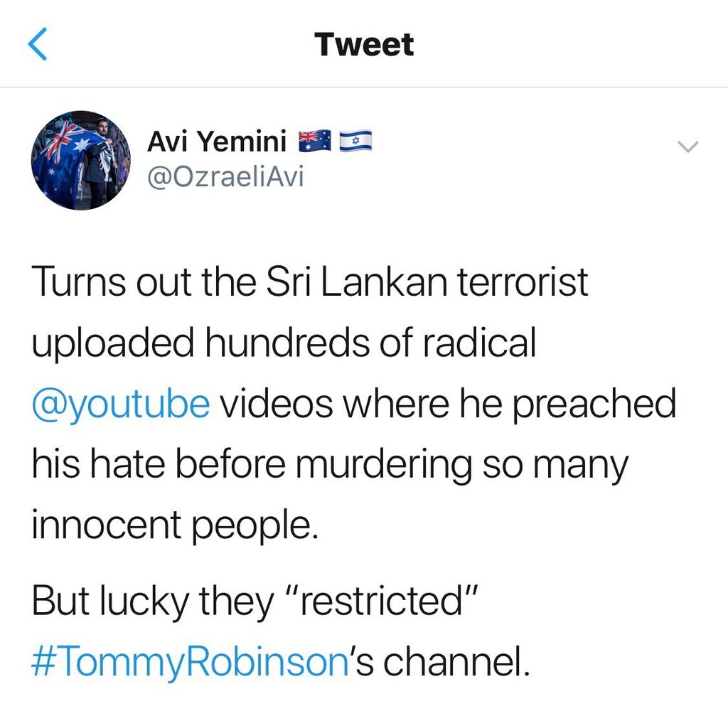Tap the blue back arrow
The height and width of the screenshot is (706, 728).
click(38, 45)
